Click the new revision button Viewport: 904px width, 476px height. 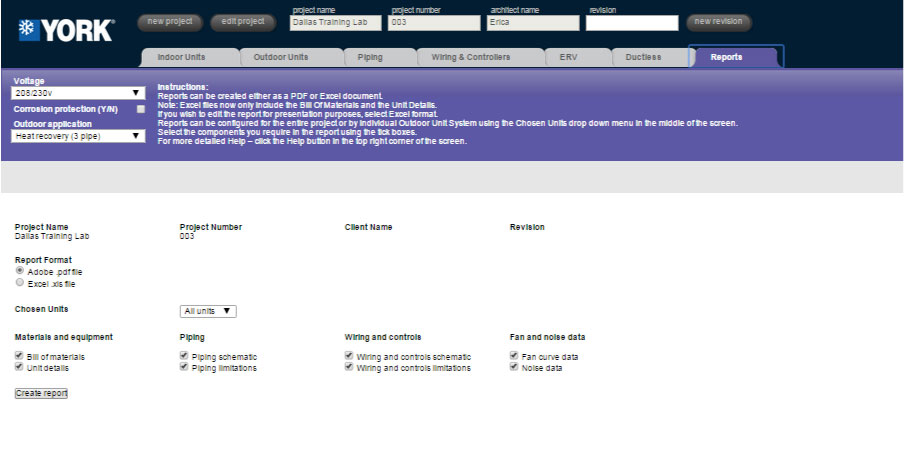718,21
